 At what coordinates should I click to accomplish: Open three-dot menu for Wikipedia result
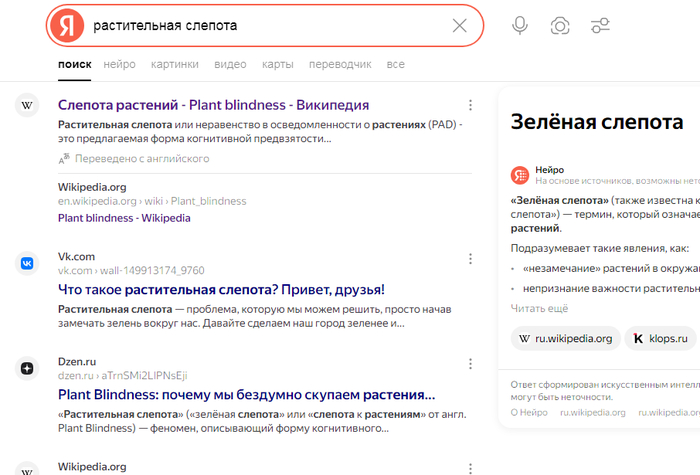(x=470, y=105)
